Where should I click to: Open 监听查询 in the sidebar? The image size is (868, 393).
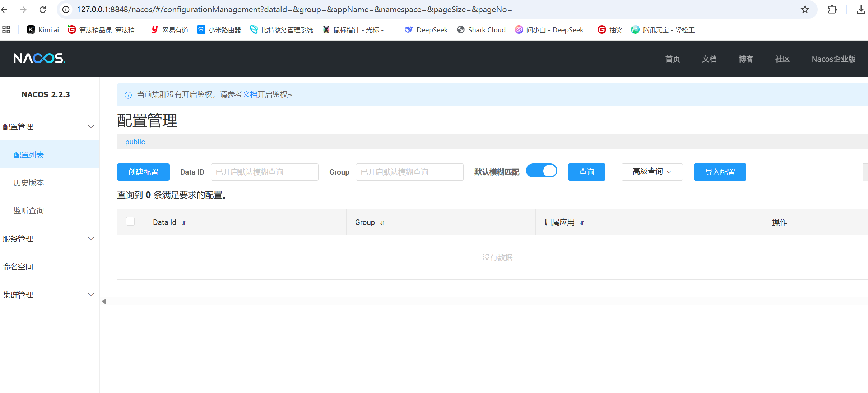click(29, 211)
